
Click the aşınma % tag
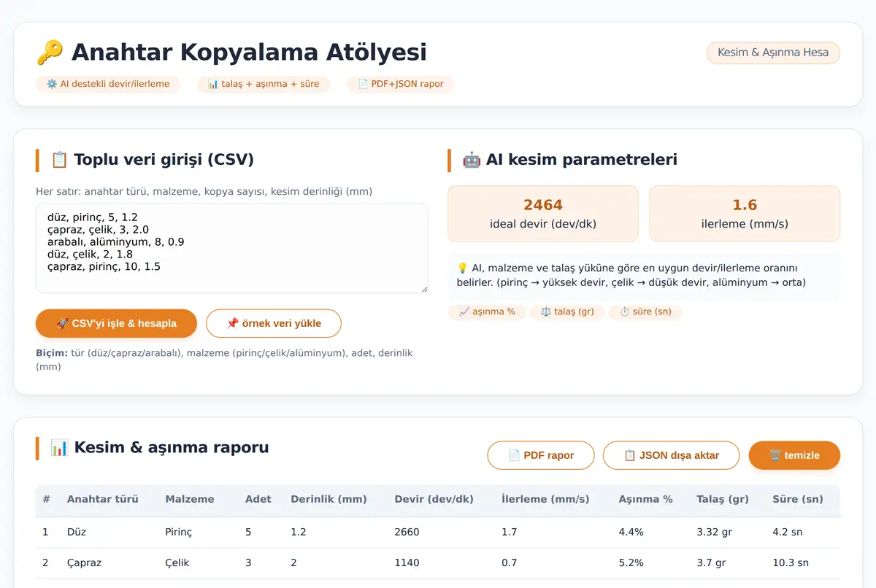487,312
